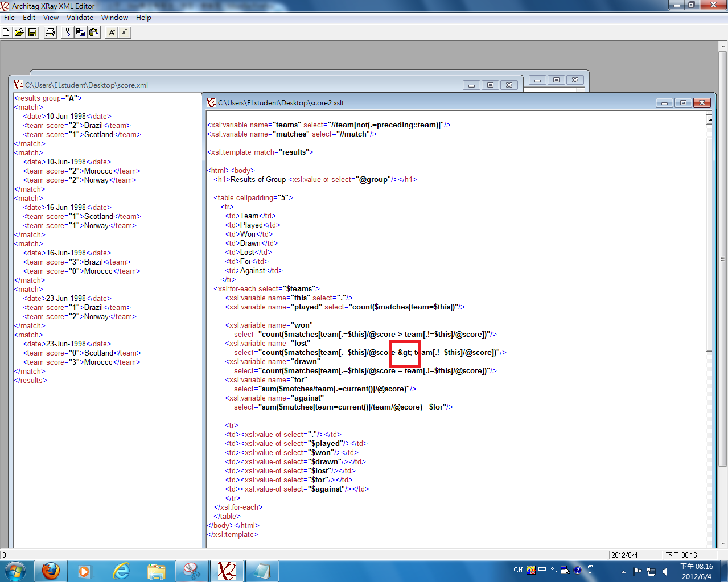Click the variable name="teams" line
Screen dimensions: 728x582
(329, 125)
